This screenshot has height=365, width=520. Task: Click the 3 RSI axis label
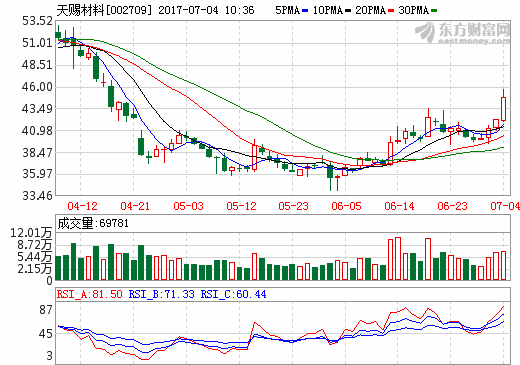point(50,356)
